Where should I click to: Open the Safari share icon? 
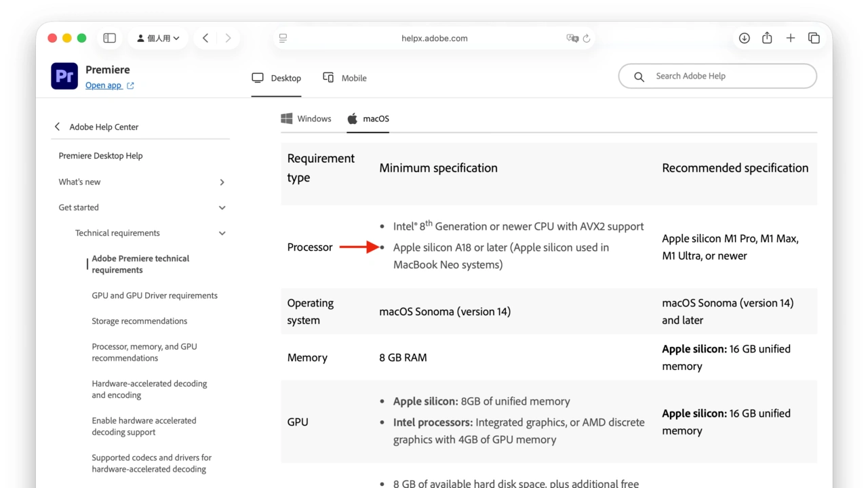(767, 39)
